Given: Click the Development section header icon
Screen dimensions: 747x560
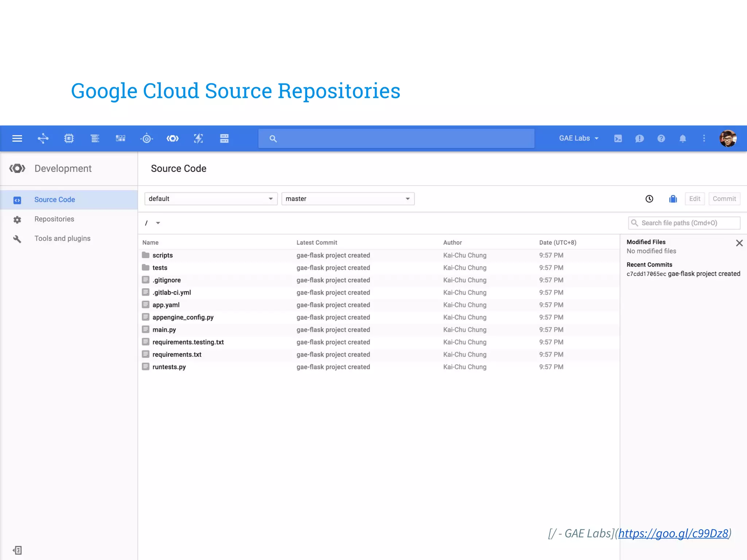Looking at the screenshot, I should (x=17, y=168).
